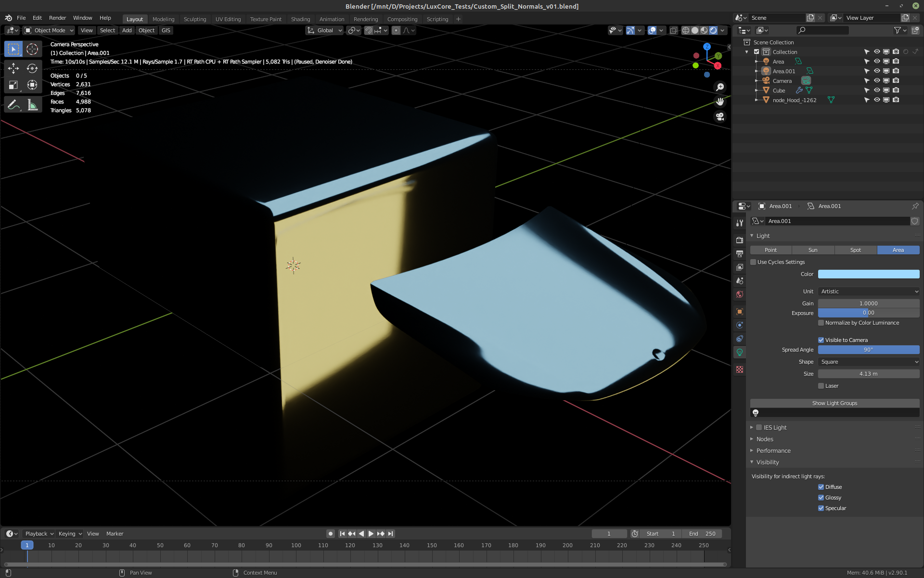Set light type to Spot
This screenshot has width=924, height=578.
[855, 250]
